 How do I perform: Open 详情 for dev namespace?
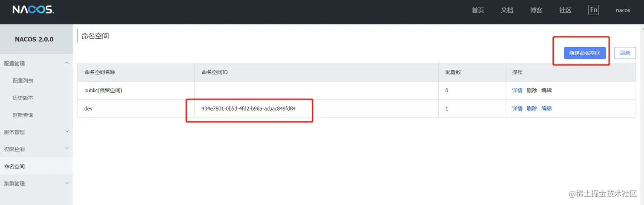[x=517, y=108]
